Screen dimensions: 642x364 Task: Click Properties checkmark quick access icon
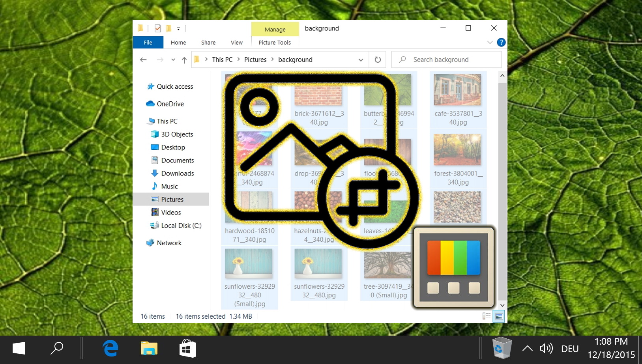(x=158, y=28)
